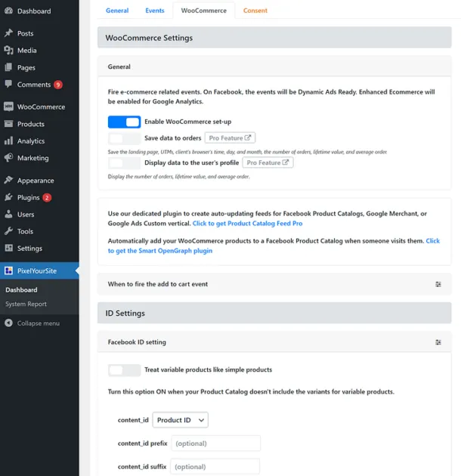Open WooCommerce icon in sidebar
The image size is (461, 476).
pos(8,107)
